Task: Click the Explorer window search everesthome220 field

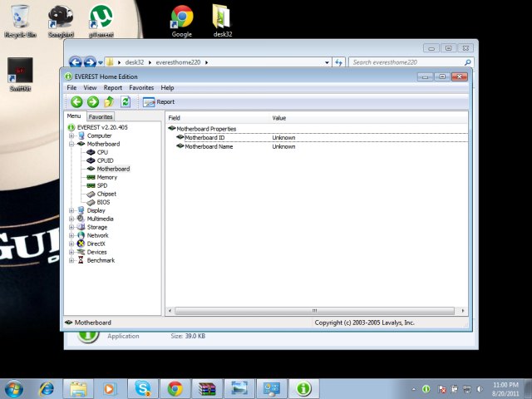Action: tap(411, 62)
